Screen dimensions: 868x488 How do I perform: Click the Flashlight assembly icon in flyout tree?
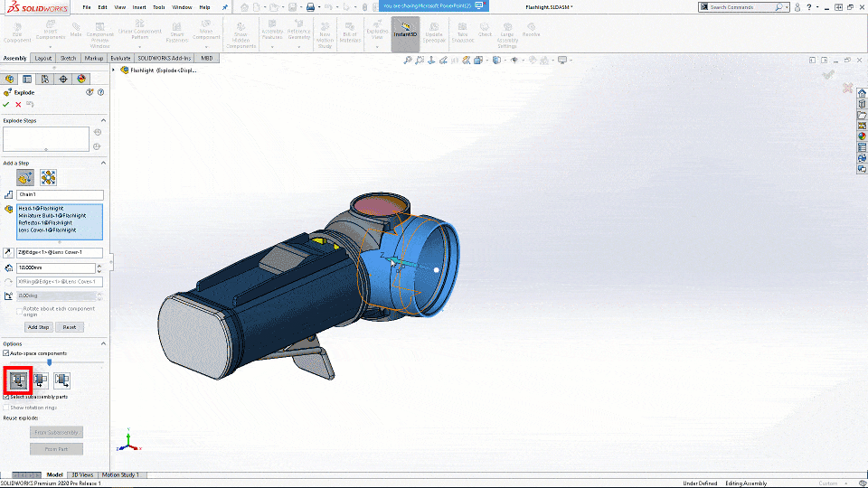[x=125, y=70]
